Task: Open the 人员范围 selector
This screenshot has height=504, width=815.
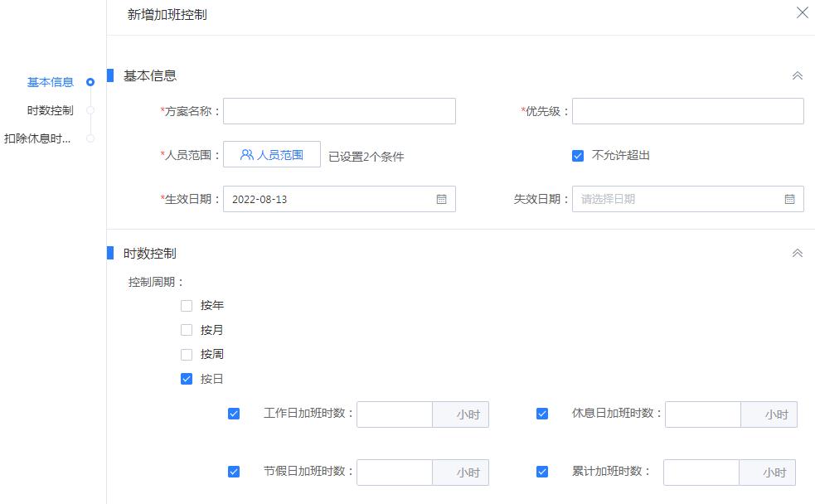Action: tap(271, 153)
